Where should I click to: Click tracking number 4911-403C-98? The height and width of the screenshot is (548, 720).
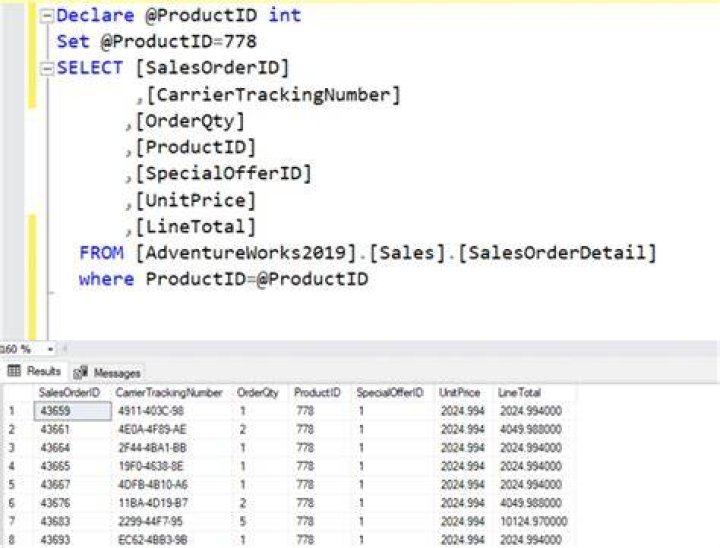tap(151, 411)
